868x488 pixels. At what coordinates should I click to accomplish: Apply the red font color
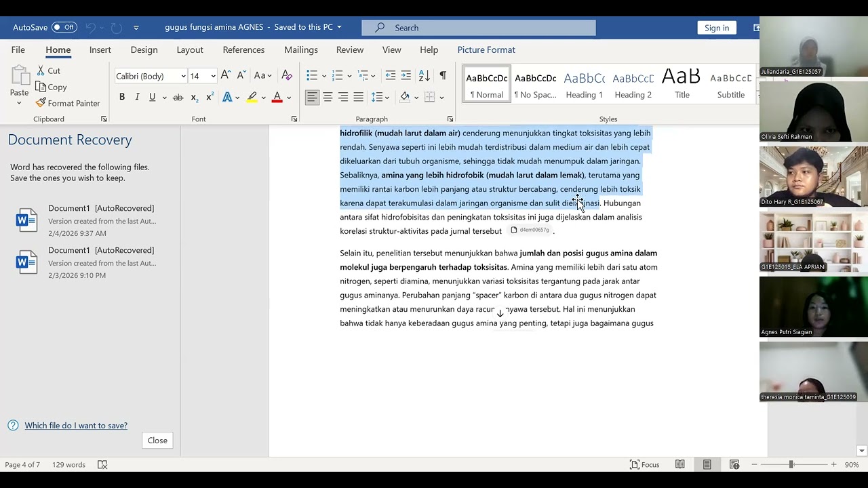pyautogui.click(x=277, y=97)
